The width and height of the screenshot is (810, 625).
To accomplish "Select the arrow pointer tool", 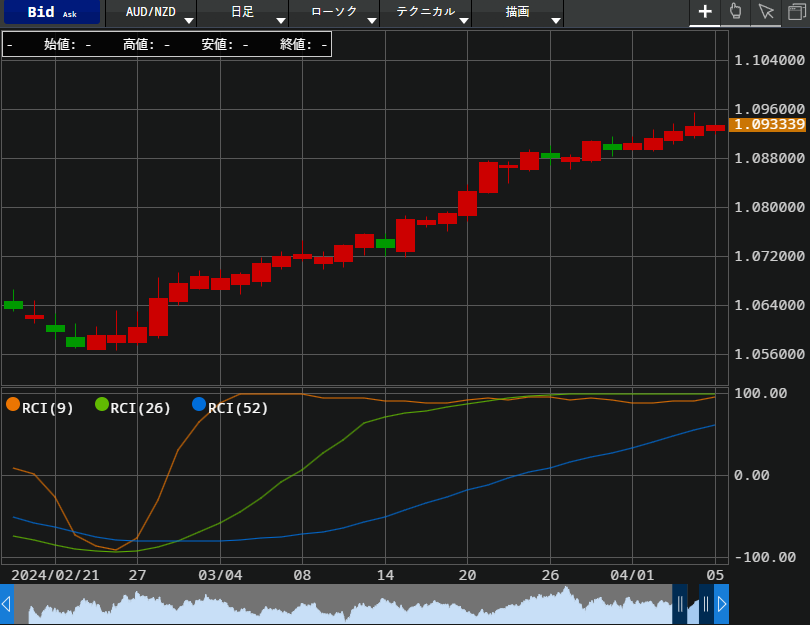I will 766,12.
